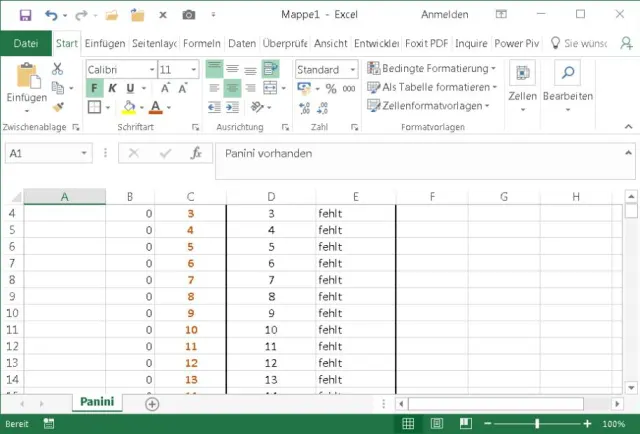The height and width of the screenshot is (434, 640).
Task: Click the Cut scissors icon
Action: click(57, 69)
